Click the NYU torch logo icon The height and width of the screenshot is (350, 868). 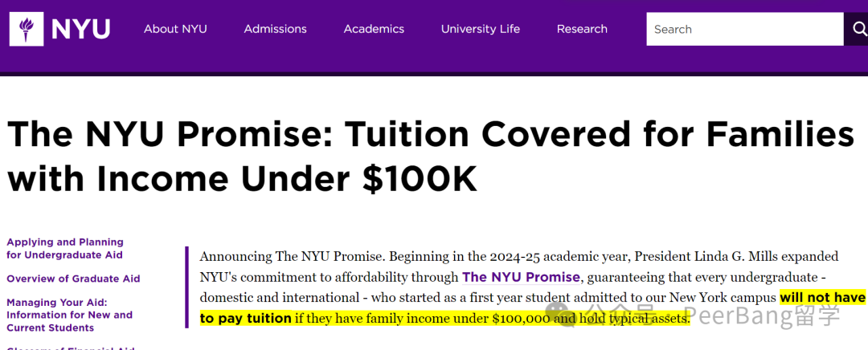(x=26, y=29)
